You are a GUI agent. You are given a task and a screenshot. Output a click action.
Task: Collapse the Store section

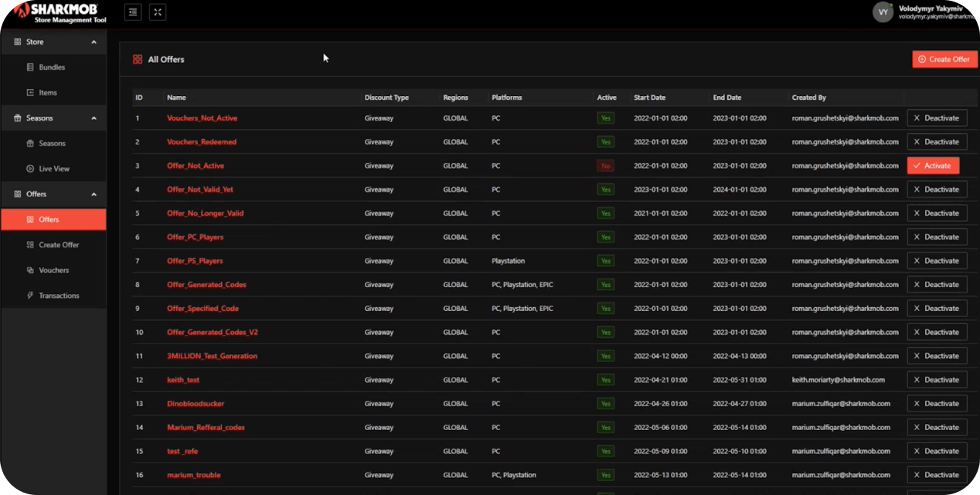point(94,42)
